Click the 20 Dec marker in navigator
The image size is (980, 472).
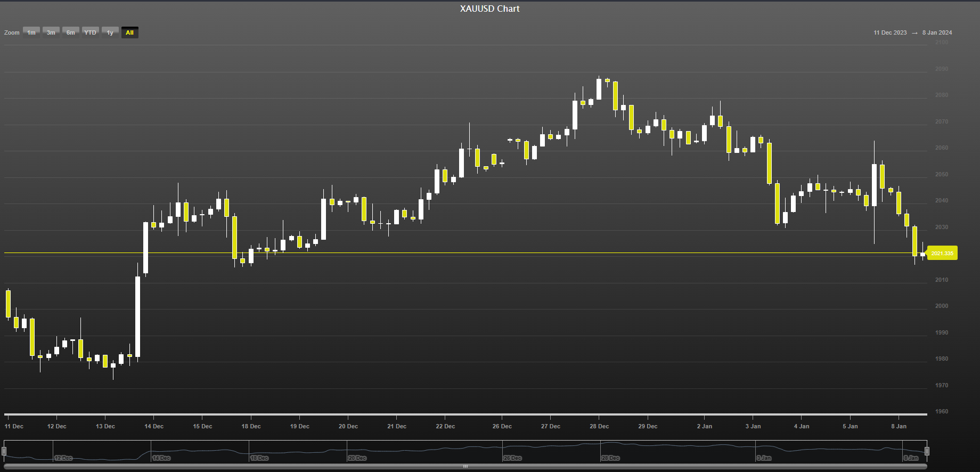point(357,458)
